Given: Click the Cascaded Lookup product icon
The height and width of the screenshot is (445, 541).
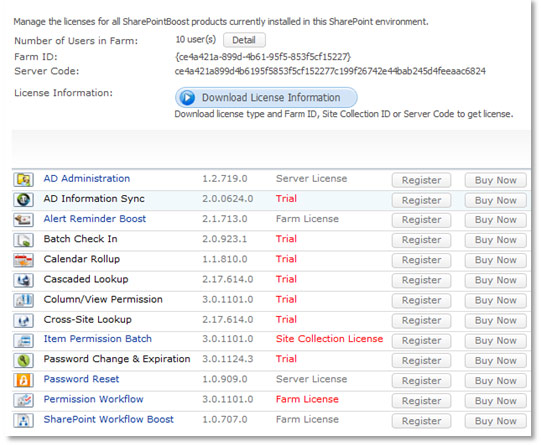Looking at the screenshot, I should pos(23,280).
